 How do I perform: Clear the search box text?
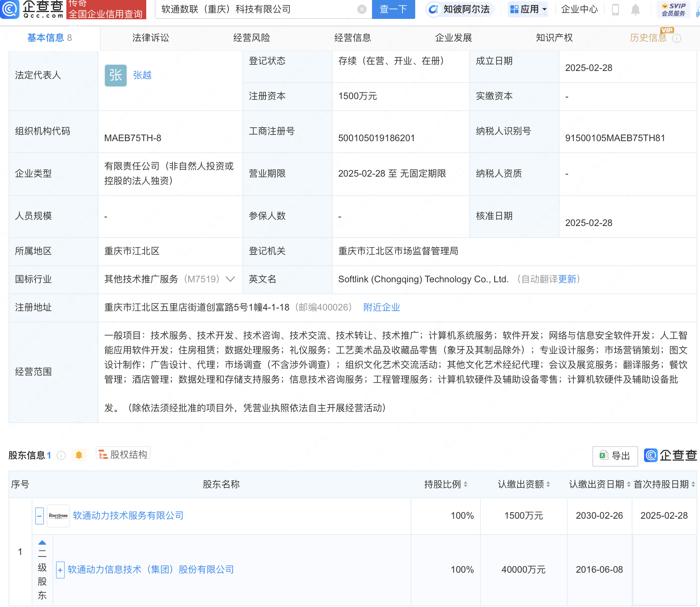[x=362, y=9]
